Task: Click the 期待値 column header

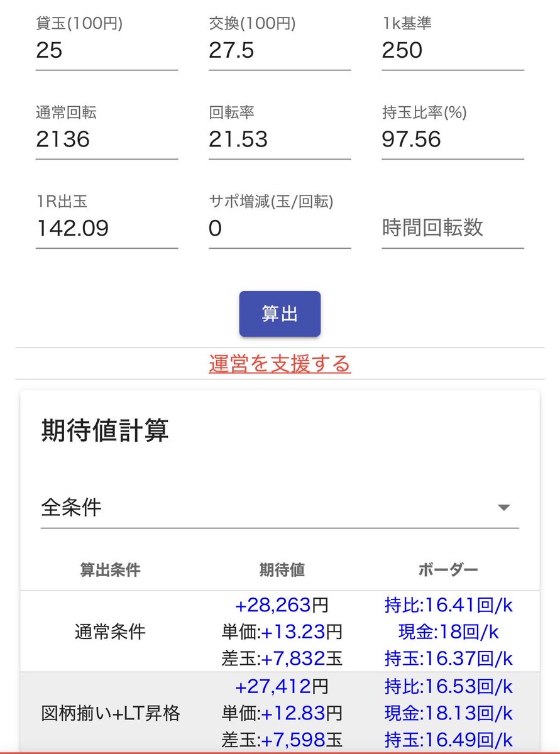Action: click(x=282, y=571)
